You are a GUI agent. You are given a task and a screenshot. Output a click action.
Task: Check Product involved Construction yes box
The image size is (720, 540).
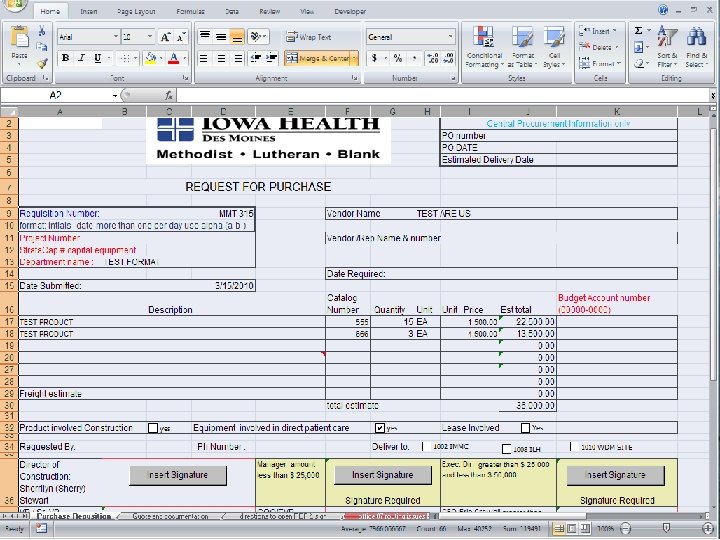pyautogui.click(x=153, y=428)
